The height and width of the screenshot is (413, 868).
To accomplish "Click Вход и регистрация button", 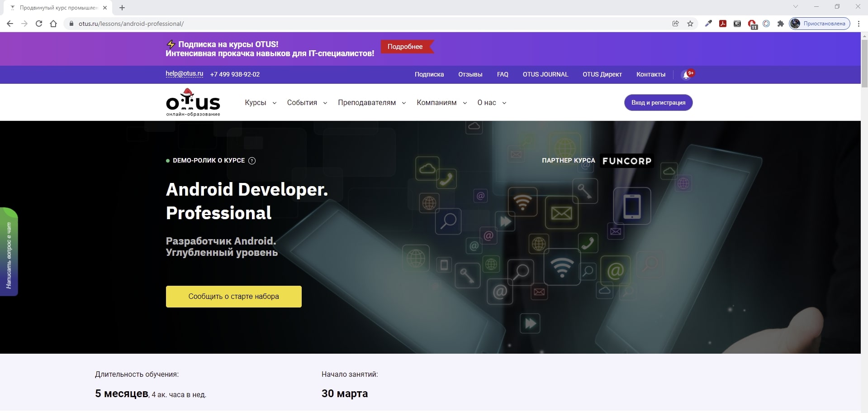I will pos(659,102).
